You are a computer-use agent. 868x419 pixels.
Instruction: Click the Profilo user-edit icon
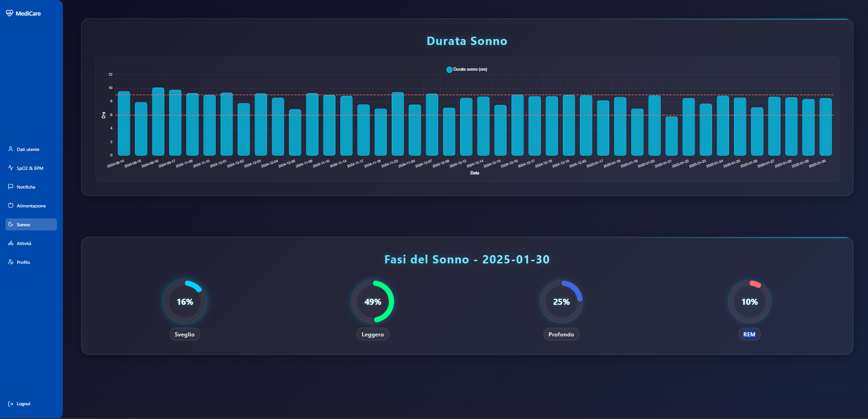[x=11, y=262]
